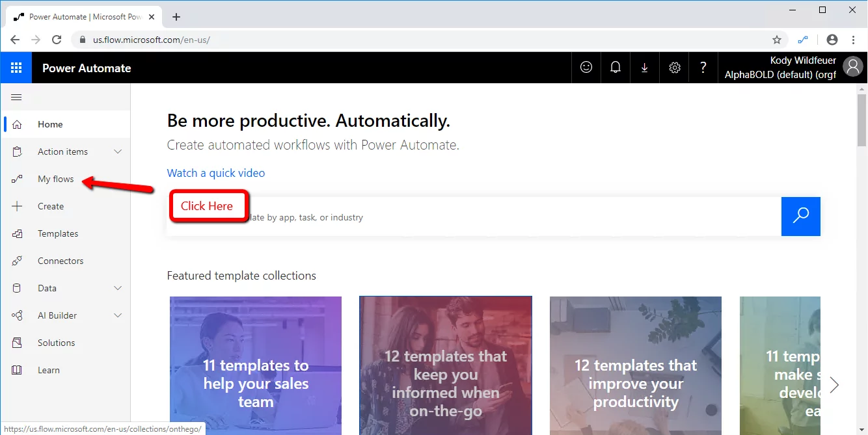The image size is (868, 435).
Task: Open Templates in the sidebar
Action: pyautogui.click(x=65, y=233)
